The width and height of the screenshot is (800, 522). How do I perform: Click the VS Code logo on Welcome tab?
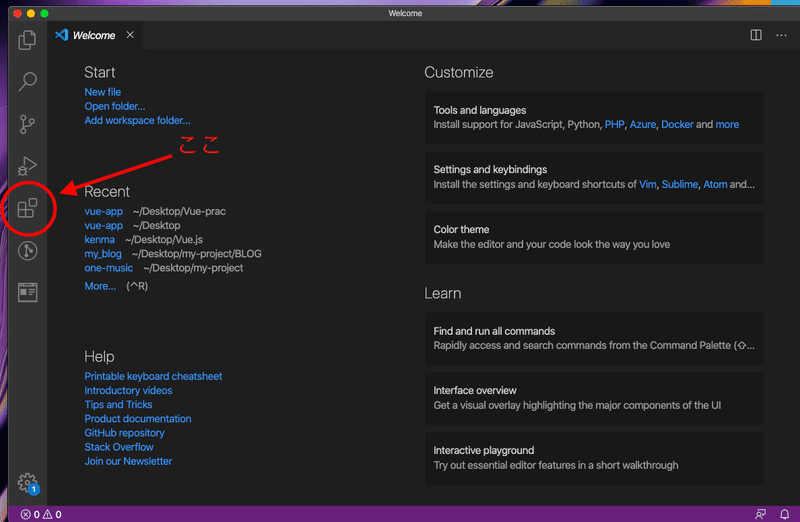tap(62, 35)
